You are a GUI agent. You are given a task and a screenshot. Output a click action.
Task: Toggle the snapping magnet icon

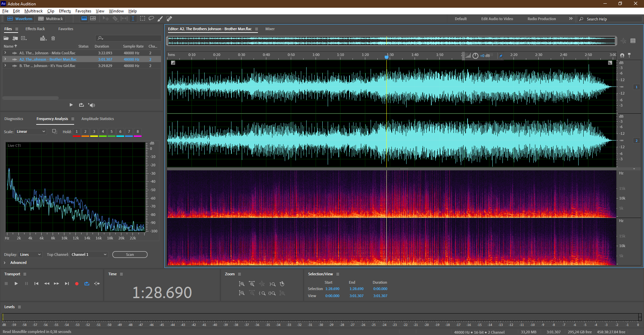tap(622, 55)
